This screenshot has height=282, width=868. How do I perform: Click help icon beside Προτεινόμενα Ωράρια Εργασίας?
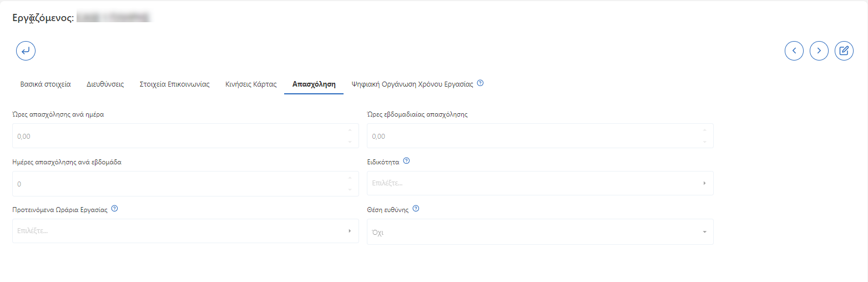coord(114,209)
